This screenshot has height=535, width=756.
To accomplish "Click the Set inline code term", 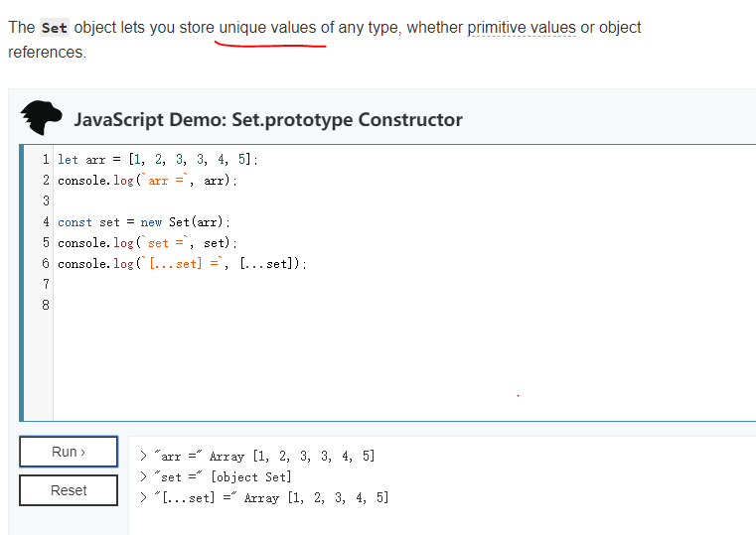I will click(54, 28).
